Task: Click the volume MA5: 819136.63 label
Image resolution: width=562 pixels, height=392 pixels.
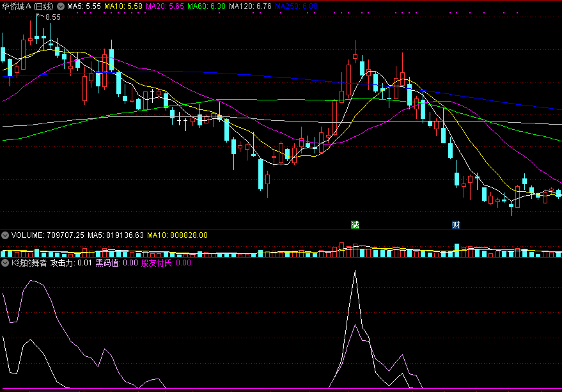Action: tap(116, 235)
